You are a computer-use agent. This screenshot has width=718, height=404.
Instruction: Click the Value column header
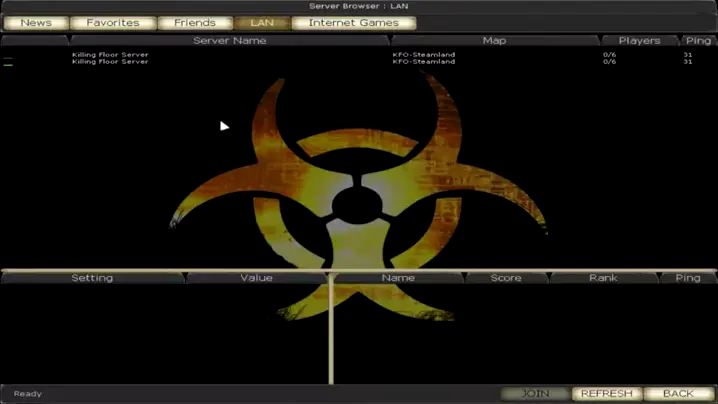(x=256, y=278)
